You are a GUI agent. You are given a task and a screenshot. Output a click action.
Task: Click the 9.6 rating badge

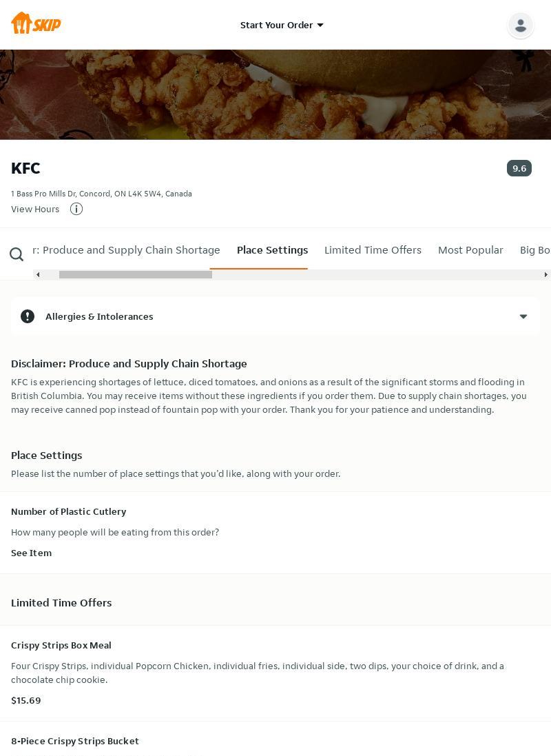[x=519, y=168]
